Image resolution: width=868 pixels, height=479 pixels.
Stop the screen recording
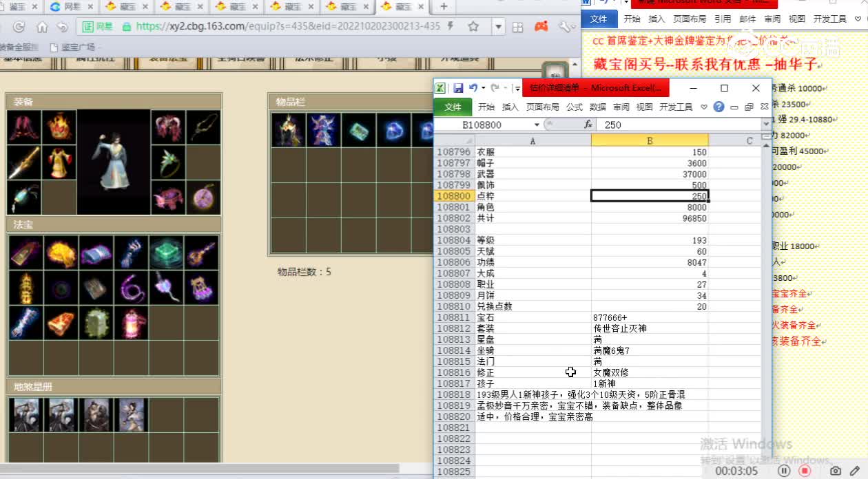(x=805, y=471)
